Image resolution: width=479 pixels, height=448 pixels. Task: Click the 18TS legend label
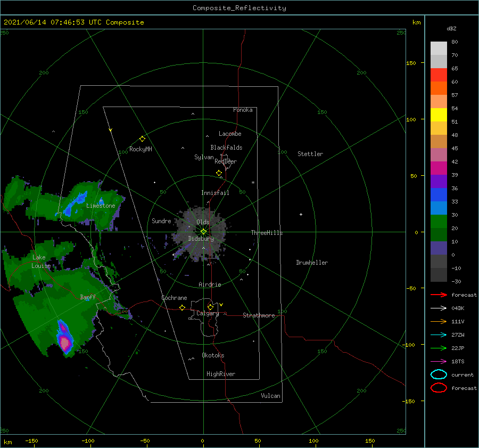coord(458,362)
